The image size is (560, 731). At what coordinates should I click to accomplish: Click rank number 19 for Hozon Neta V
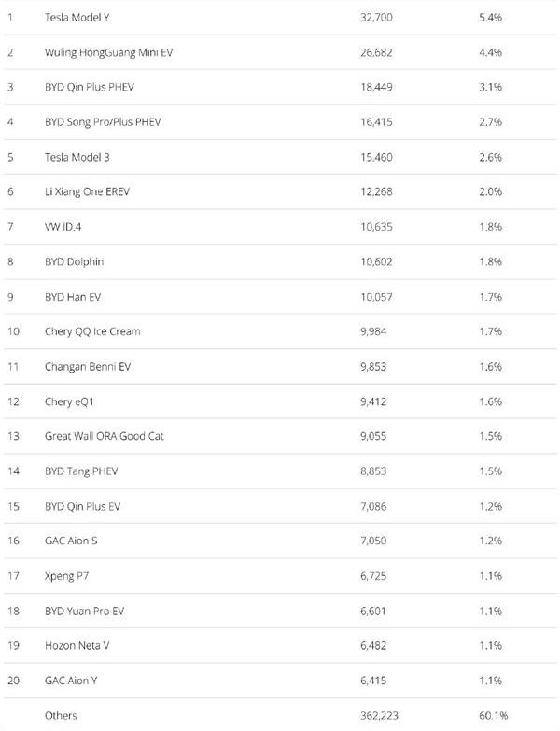pos(13,646)
